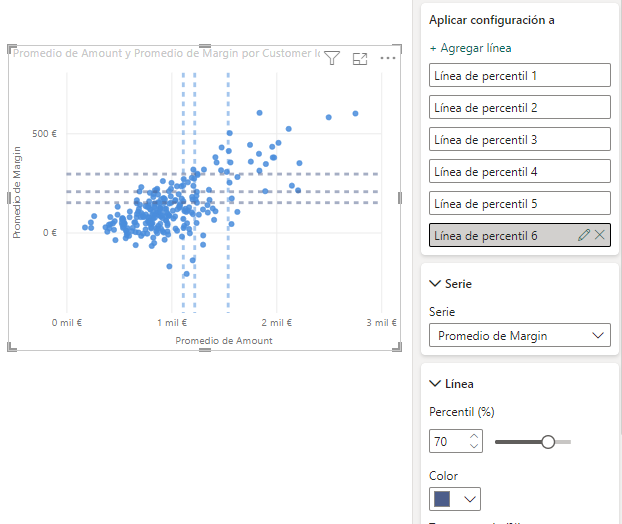Click the Percentil (%) value field
This screenshot has width=622, height=524.
[x=447, y=441]
